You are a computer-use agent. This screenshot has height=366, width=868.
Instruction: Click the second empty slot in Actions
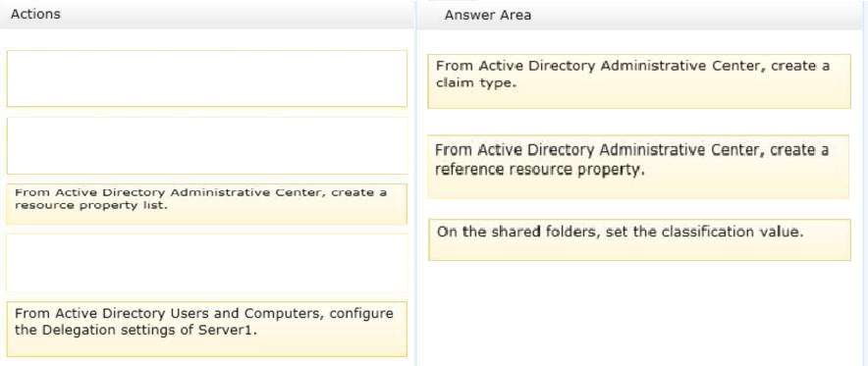point(206,145)
